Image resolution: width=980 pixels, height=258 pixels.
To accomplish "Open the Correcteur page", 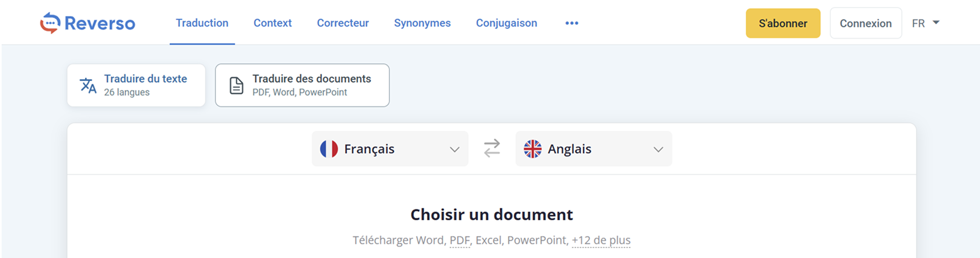I will coord(342,23).
